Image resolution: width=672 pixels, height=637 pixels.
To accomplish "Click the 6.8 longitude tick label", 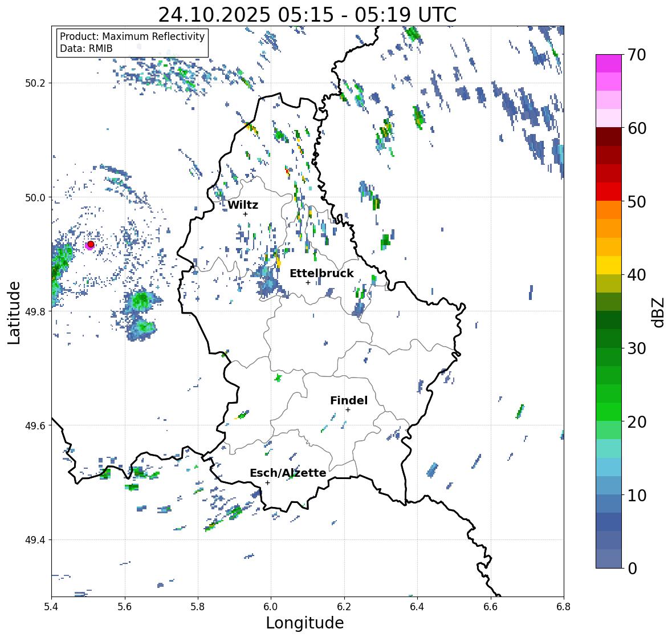I will [564, 607].
